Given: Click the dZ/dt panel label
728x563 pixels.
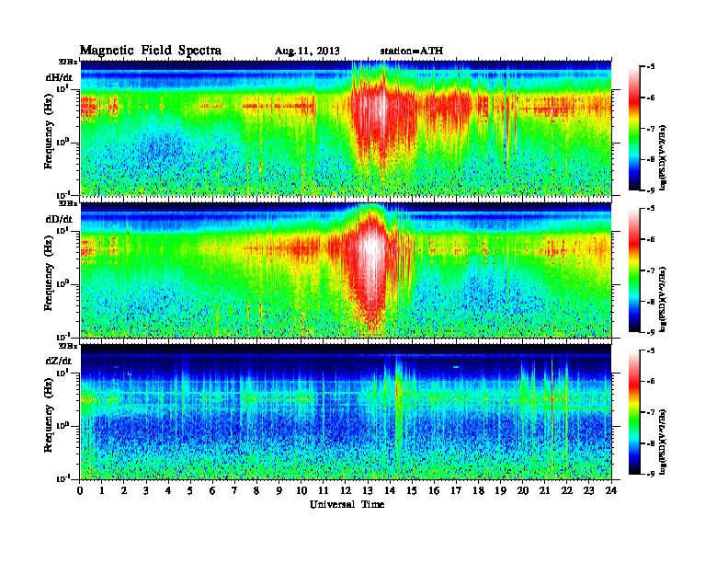Looking at the screenshot, I should (x=59, y=361).
